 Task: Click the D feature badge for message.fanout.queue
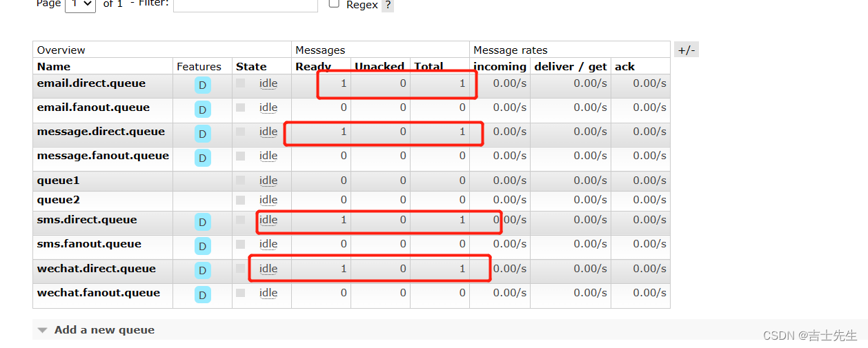[203, 158]
